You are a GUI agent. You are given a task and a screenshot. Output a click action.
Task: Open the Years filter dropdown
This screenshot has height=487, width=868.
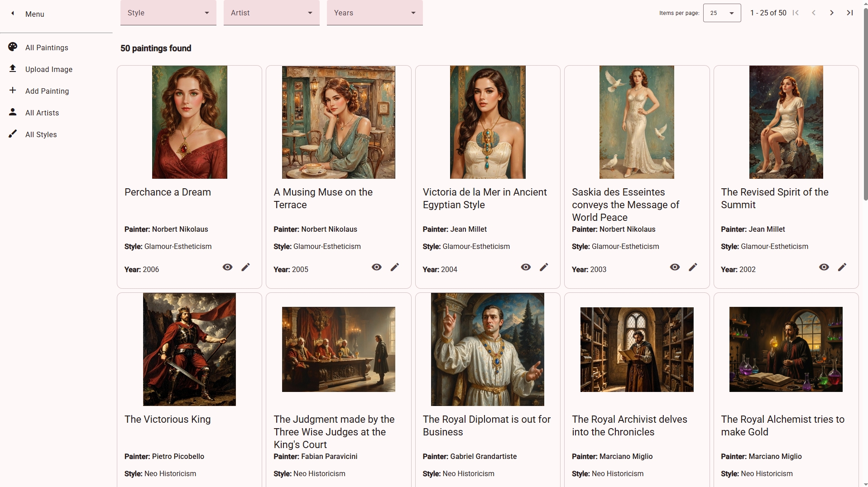tap(374, 13)
